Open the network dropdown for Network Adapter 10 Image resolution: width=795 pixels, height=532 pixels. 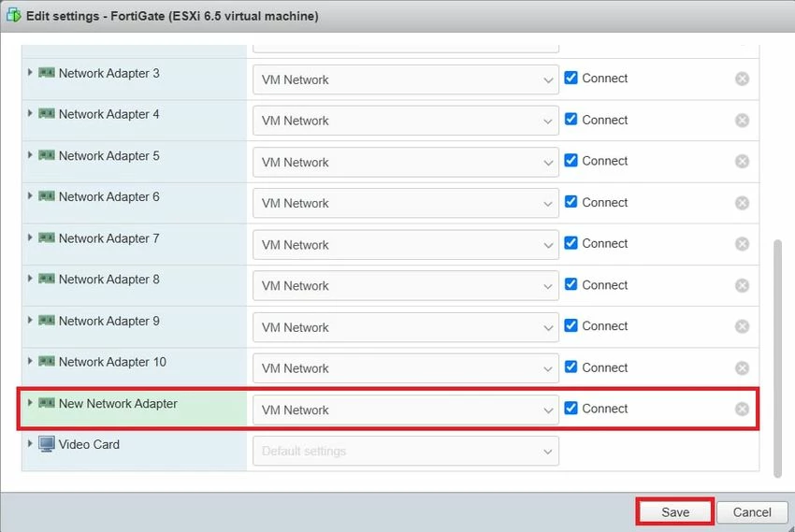point(406,368)
